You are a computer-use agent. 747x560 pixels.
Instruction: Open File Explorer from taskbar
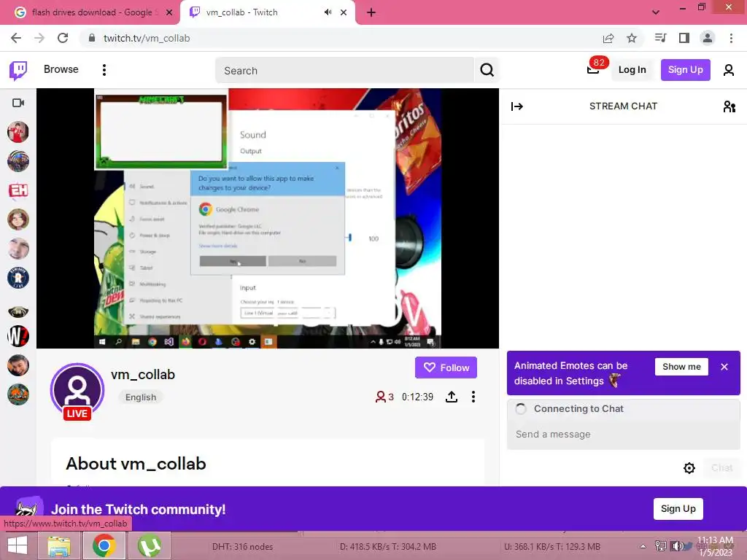pyautogui.click(x=58, y=545)
